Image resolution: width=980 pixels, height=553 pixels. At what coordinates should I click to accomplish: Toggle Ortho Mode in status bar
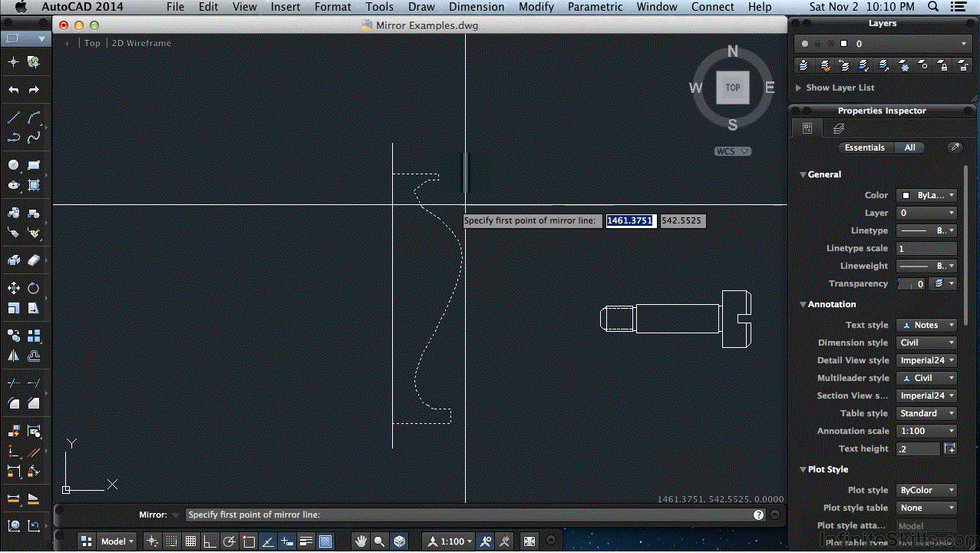click(210, 541)
